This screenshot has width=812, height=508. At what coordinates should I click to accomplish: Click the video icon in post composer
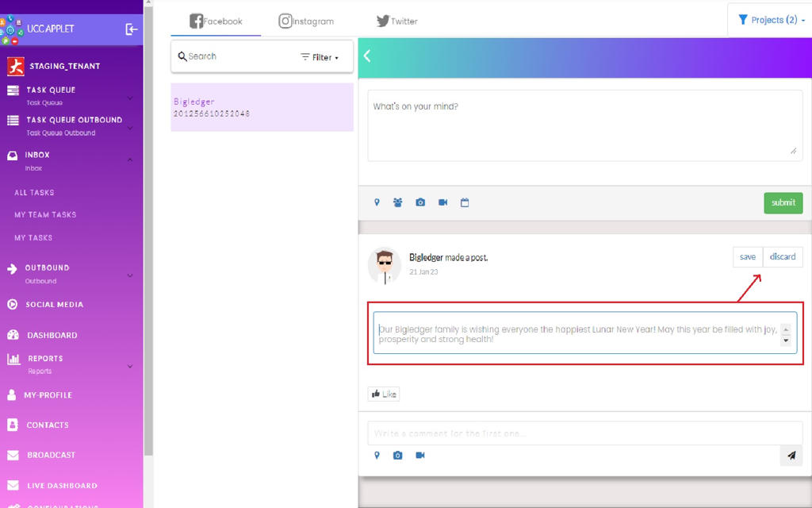tap(442, 202)
